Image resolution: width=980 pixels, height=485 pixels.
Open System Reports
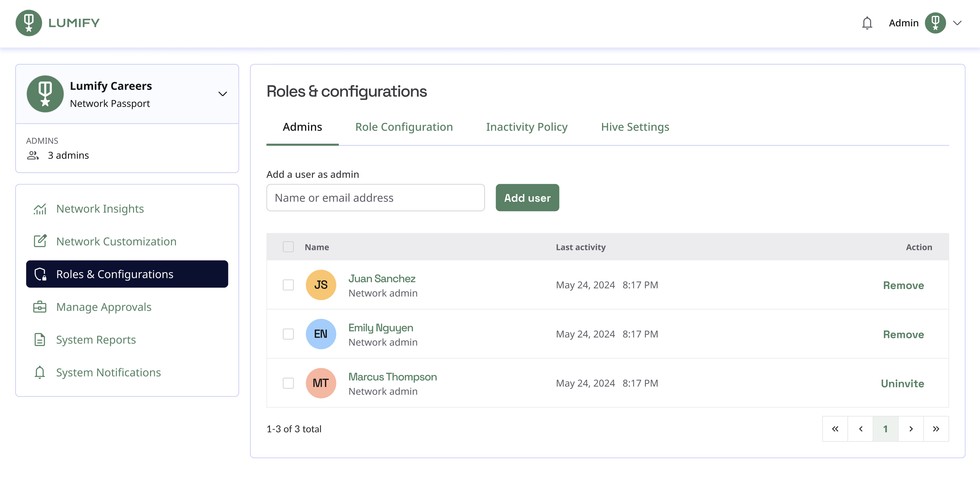tap(127, 340)
